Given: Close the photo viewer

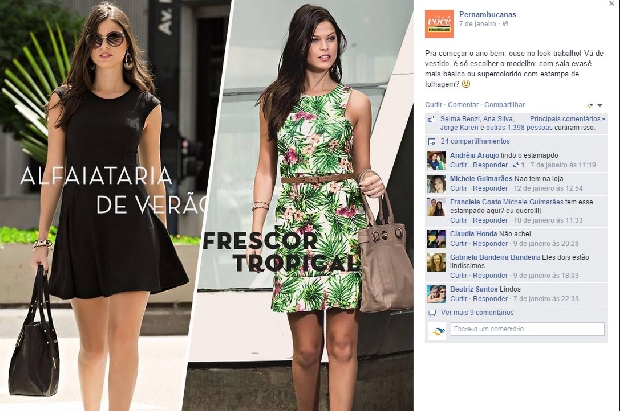Looking at the screenshot, I should coord(612,3).
